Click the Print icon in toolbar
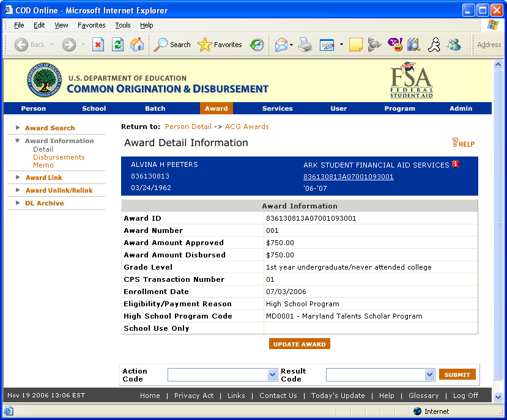Viewport: 507px width, 420px height. tap(305, 45)
